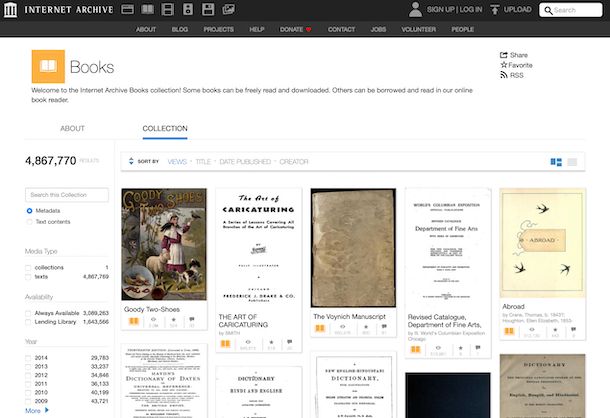Open the Abroad book cover thumbnail
The width and height of the screenshot is (610, 418).
(x=542, y=243)
